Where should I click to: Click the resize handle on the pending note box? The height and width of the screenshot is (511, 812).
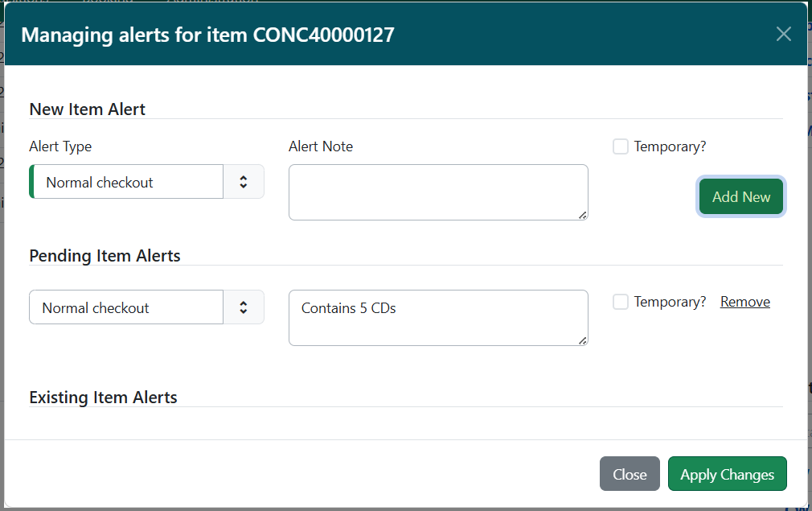point(581,340)
